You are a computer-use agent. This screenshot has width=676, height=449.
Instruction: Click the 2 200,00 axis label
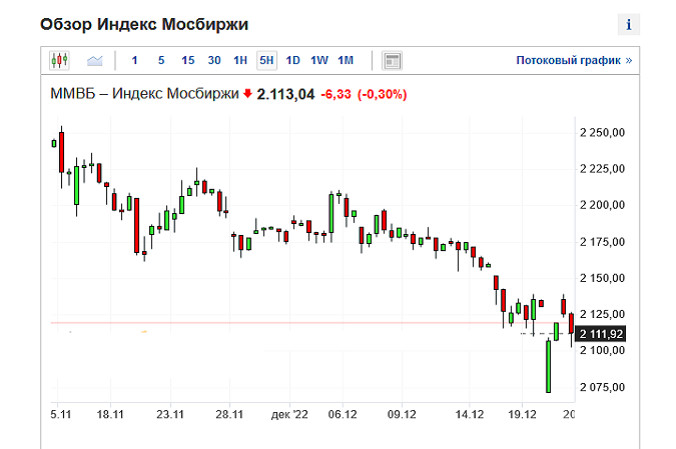pos(602,205)
